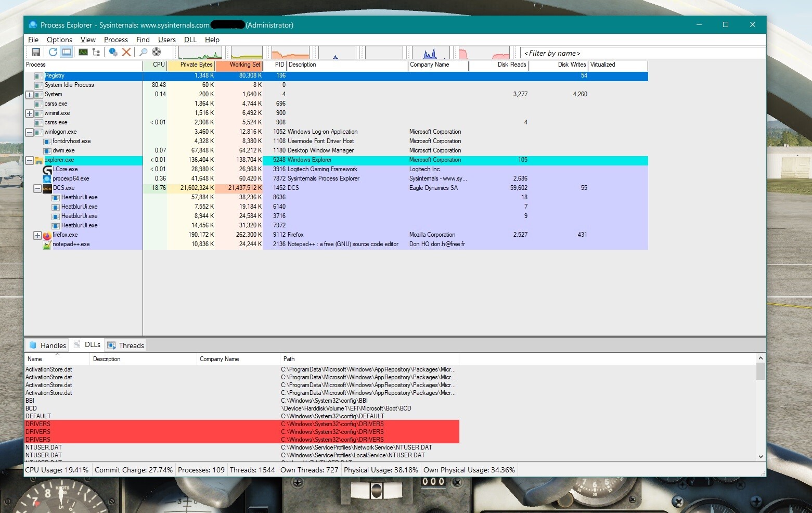Image resolution: width=812 pixels, height=513 pixels.
Task: Open the File menu
Action: click(x=33, y=40)
